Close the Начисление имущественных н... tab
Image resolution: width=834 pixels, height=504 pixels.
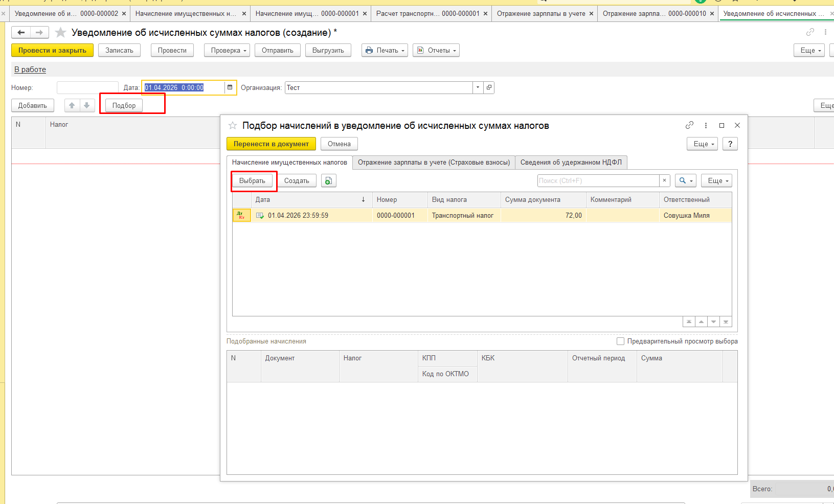[x=244, y=14]
